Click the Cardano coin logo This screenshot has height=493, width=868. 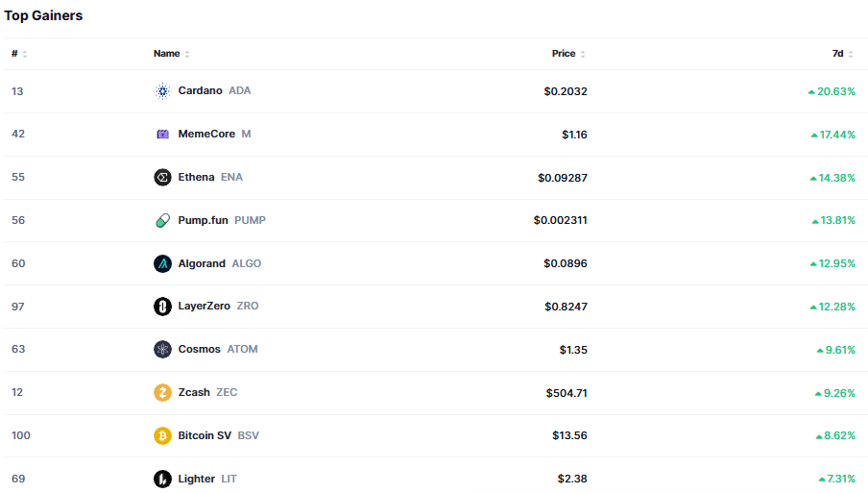pos(162,91)
